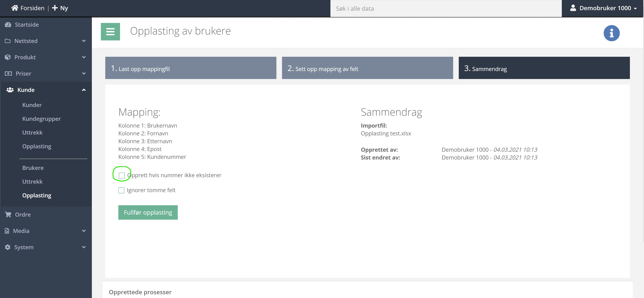Viewport: 644px width, 298px height.
Task: Click the Kunde people icon
Action: pos(10,90)
